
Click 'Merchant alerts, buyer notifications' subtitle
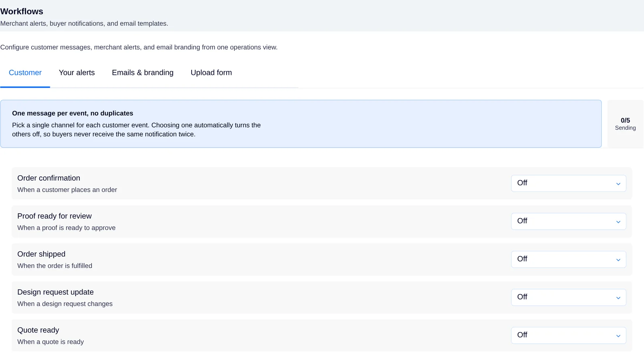pos(84,23)
